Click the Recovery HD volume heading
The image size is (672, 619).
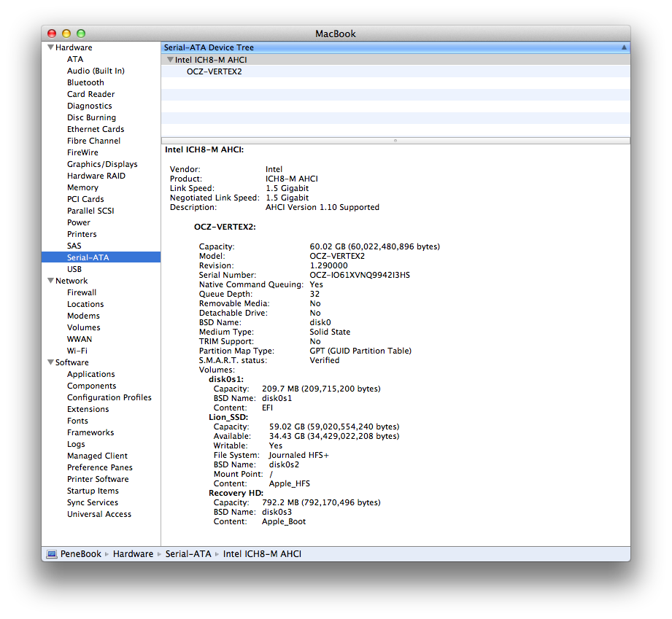pyautogui.click(x=236, y=493)
